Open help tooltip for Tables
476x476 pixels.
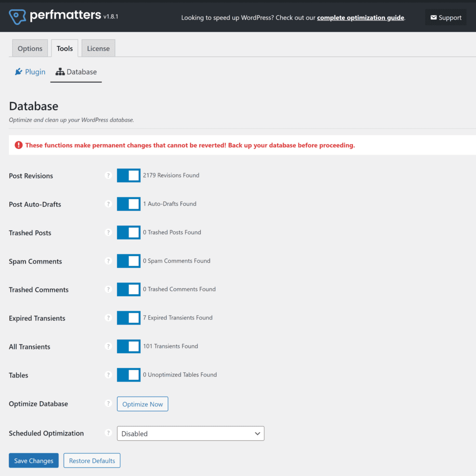108,375
